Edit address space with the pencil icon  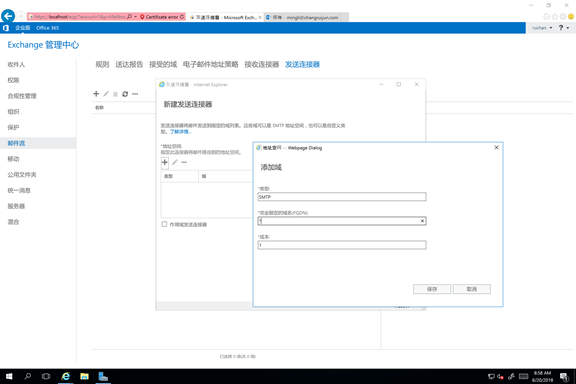(x=175, y=162)
